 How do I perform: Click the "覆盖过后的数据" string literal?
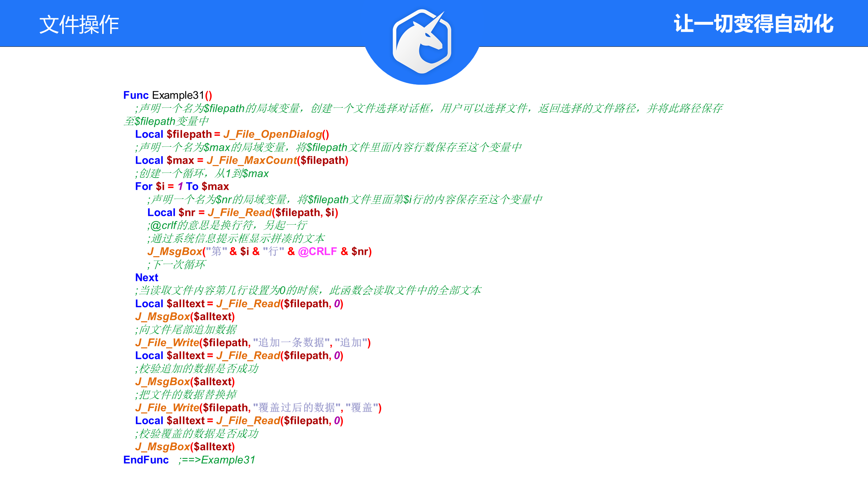coord(297,408)
